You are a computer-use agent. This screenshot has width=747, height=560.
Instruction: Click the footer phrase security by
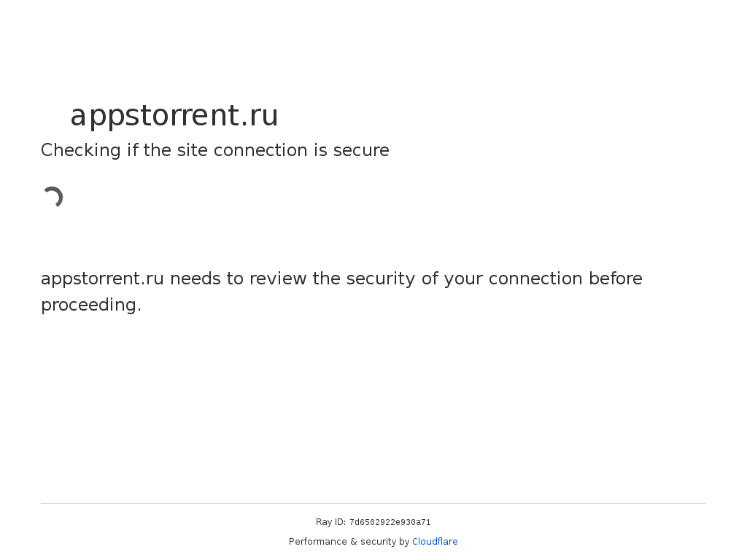click(384, 542)
